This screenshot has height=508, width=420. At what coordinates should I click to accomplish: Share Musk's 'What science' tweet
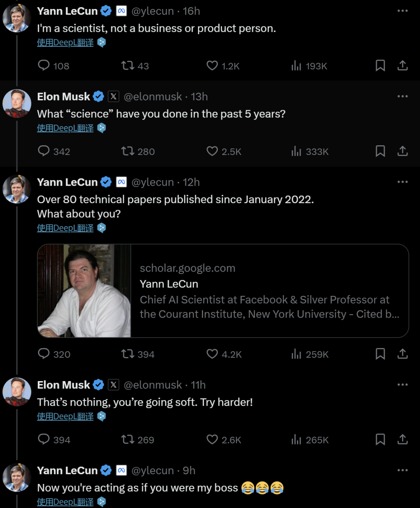pyautogui.click(x=402, y=151)
